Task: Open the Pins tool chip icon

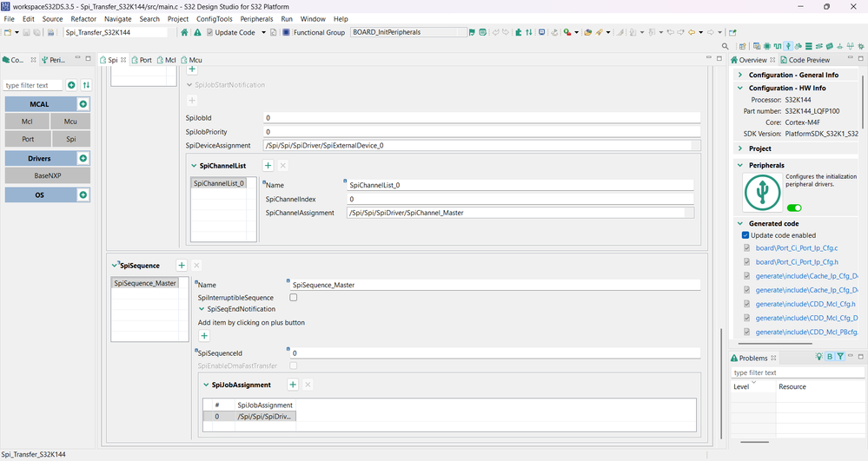Action: pyautogui.click(x=767, y=47)
